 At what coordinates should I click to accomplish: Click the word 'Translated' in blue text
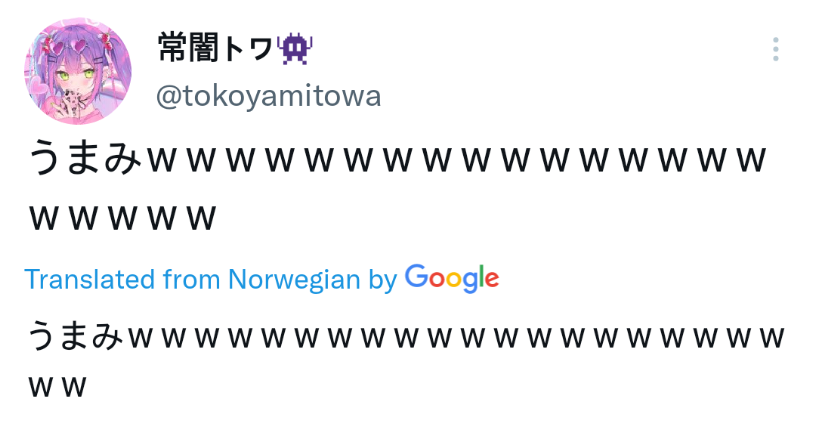tap(90, 279)
